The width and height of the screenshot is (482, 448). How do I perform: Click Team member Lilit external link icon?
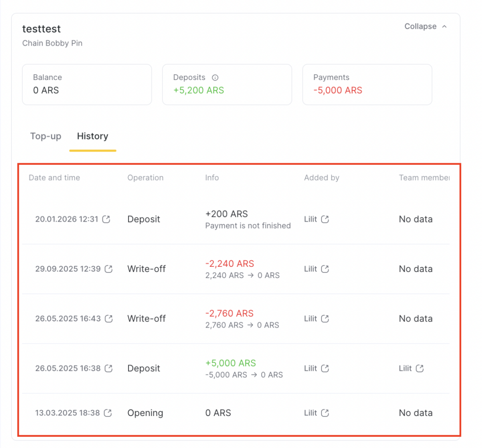pos(419,368)
